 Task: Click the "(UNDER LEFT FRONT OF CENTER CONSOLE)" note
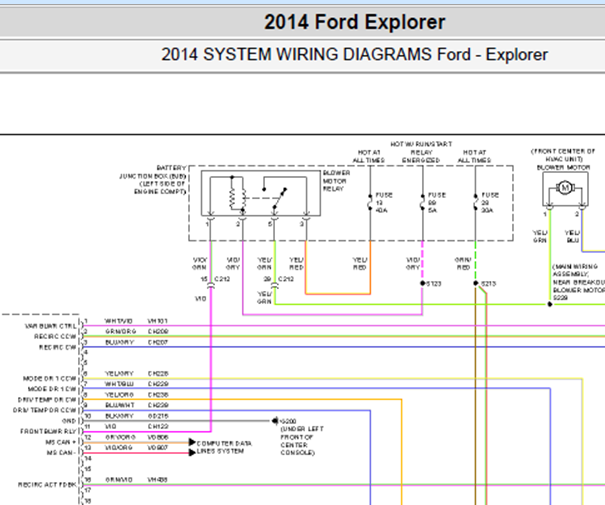tap(302, 441)
